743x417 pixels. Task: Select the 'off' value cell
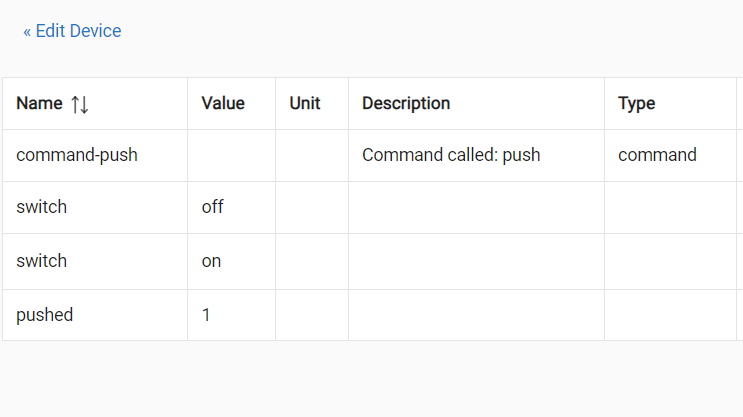click(213, 207)
